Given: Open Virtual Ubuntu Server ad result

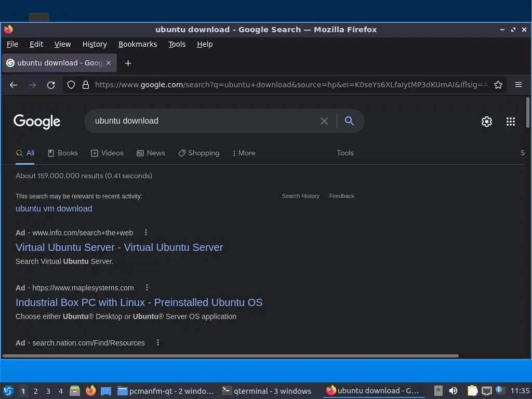Looking at the screenshot, I should point(119,247).
